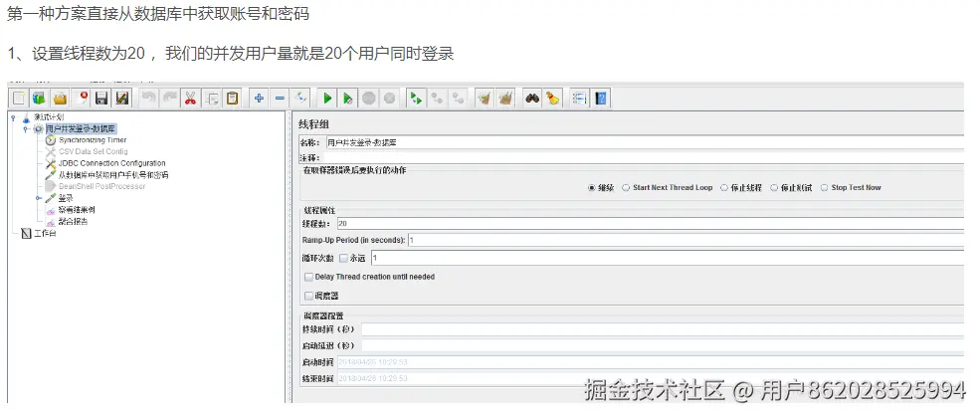Select Start Next Thread Loop radio button

626,187
